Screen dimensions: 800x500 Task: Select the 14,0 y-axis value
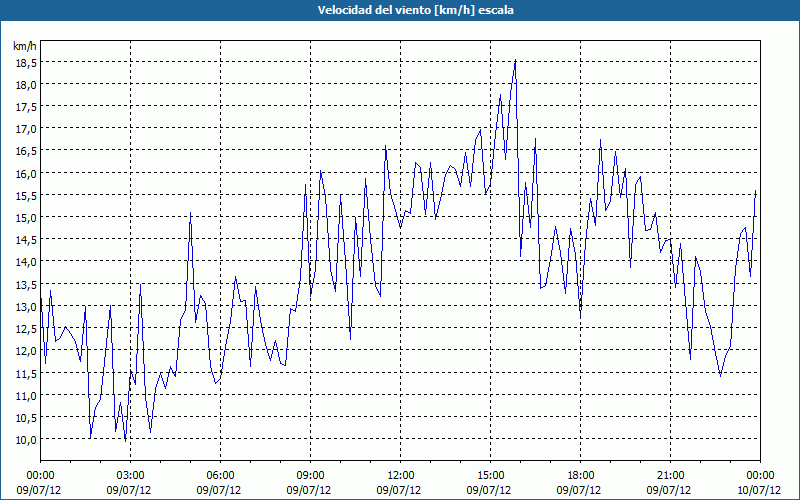click(26, 262)
